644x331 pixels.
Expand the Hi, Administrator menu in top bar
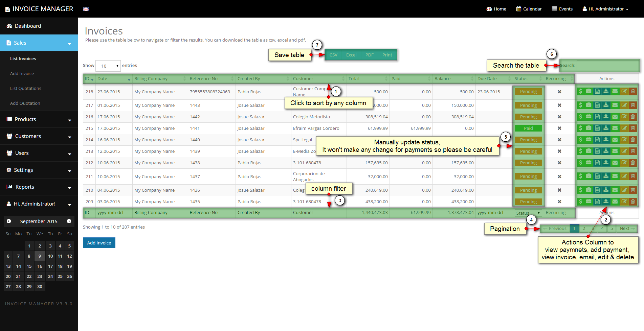[605, 9]
